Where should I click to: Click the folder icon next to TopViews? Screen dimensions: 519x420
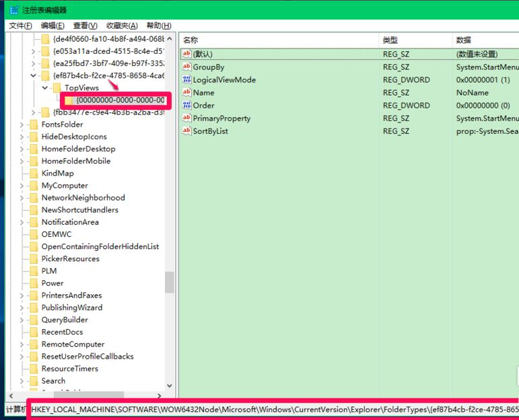(x=57, y=88)
